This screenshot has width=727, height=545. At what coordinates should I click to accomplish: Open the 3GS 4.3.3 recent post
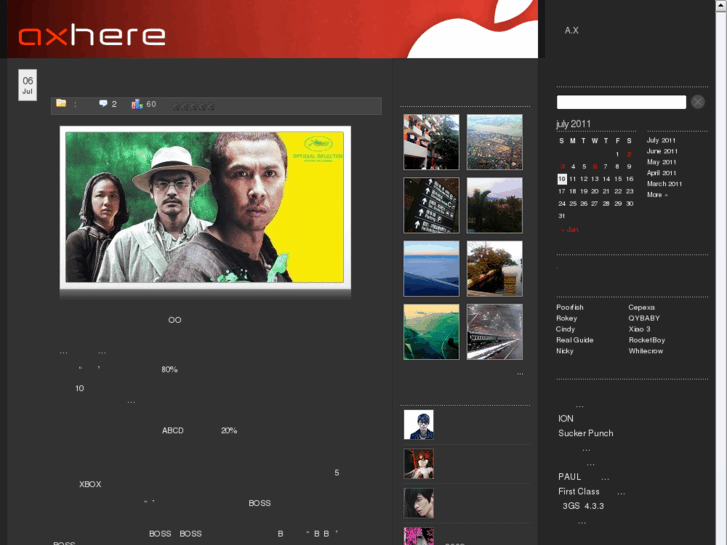583,506
